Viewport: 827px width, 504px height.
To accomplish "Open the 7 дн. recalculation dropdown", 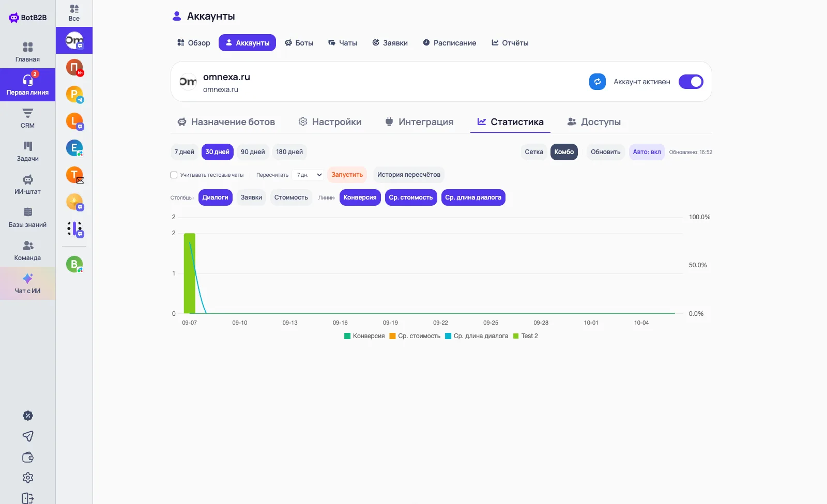I will click(308, 175).
